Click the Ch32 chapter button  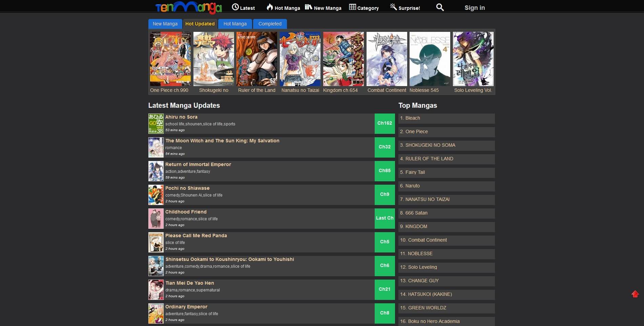tap(385, 147)
